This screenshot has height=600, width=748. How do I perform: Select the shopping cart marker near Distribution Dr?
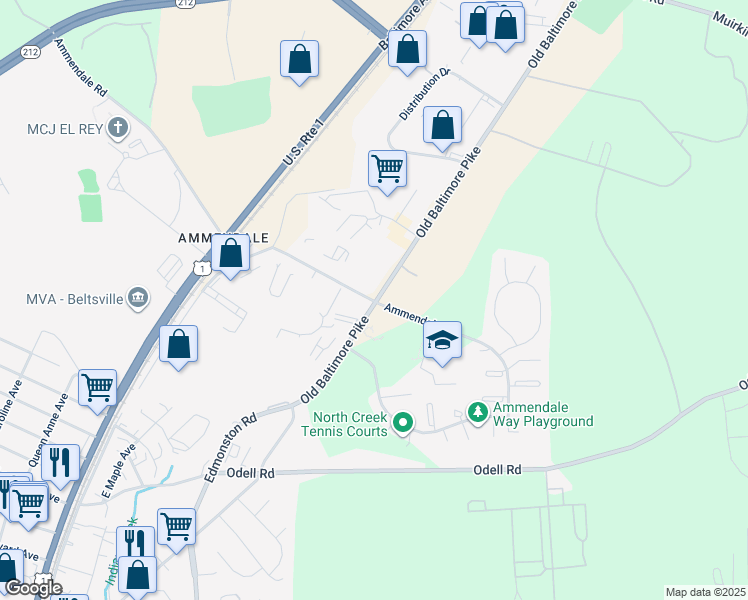(x=387, y=170)
